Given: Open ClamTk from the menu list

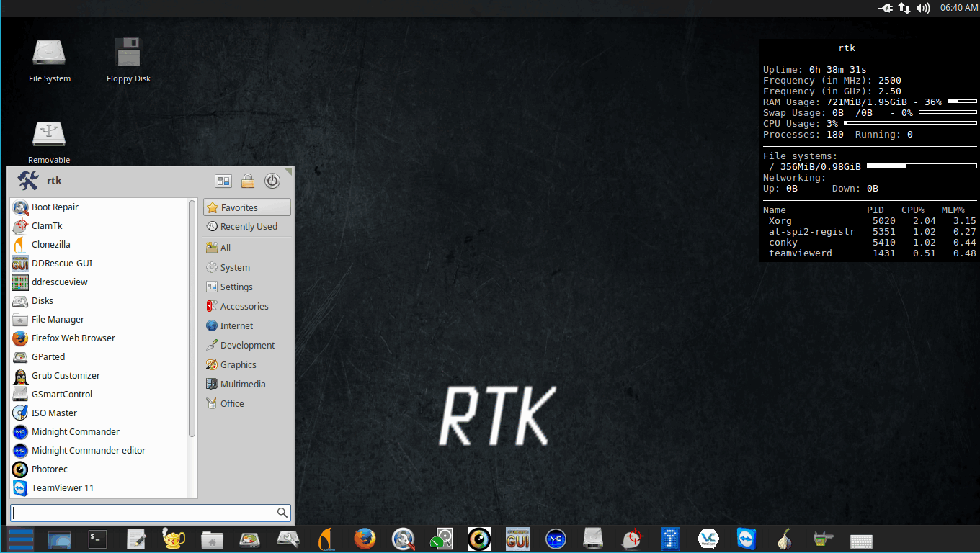Looking at the screenshot, I should pos(99,226).
